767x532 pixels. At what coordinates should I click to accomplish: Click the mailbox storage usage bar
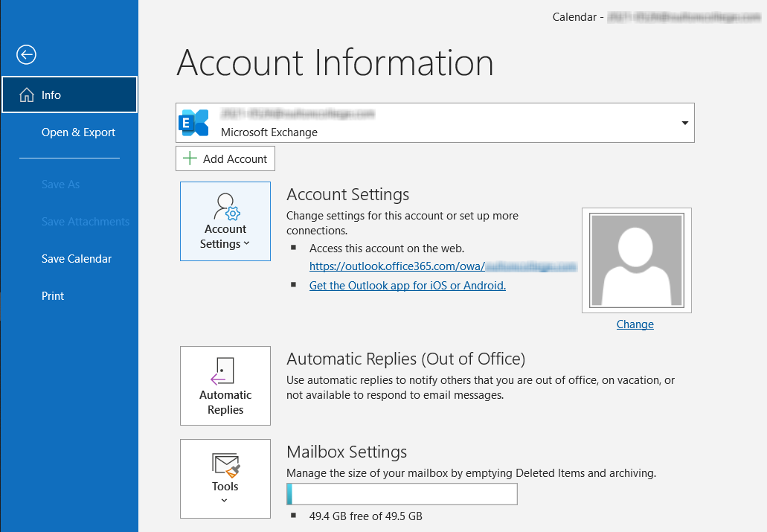[x=402, y=494]
